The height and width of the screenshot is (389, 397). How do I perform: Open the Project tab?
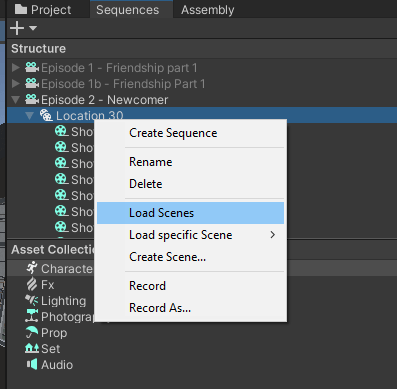point(43,9)
